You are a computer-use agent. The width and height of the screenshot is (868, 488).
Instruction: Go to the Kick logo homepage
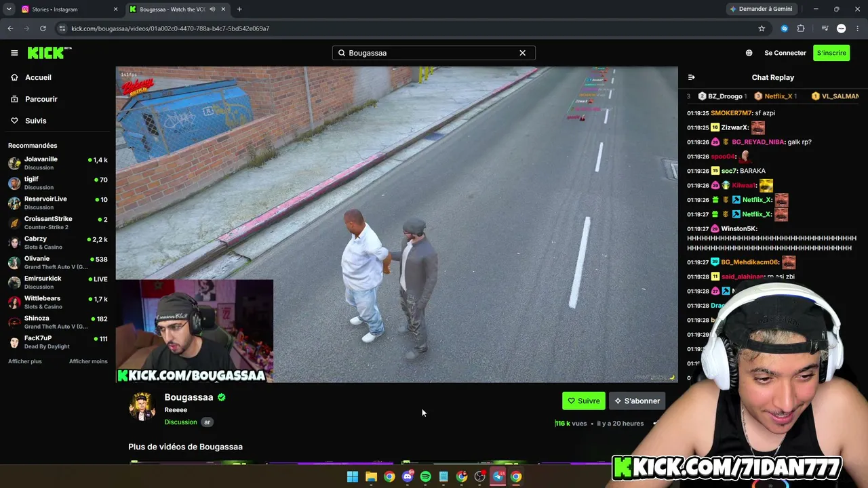[x=50, y=53]
